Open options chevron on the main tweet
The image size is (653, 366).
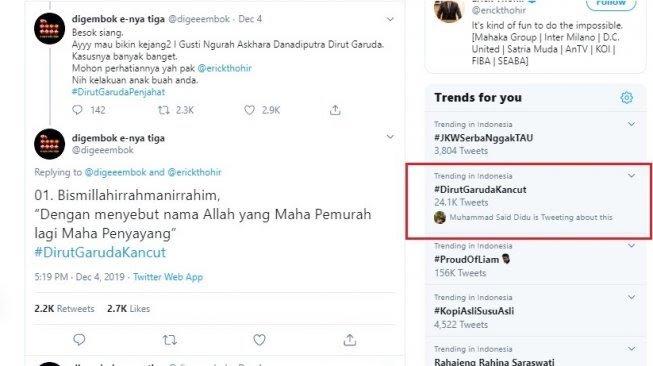pos(390,137)
